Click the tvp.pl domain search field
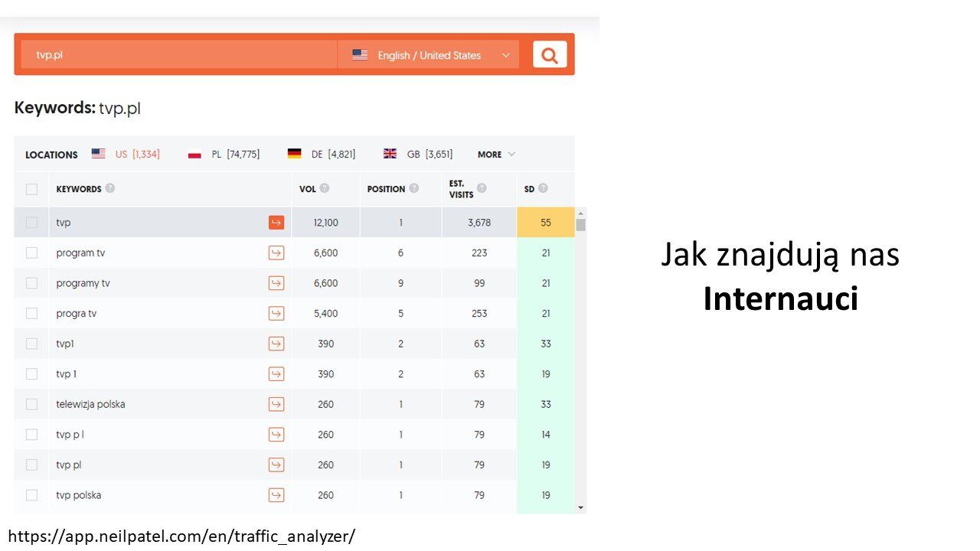Image resolution: width=980 pixels, height=551 pixels. 179,55
